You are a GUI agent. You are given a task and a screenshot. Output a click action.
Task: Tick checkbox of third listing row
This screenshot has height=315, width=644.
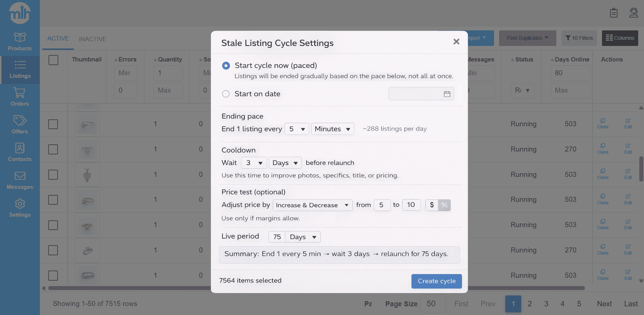(x=53, y=175)
